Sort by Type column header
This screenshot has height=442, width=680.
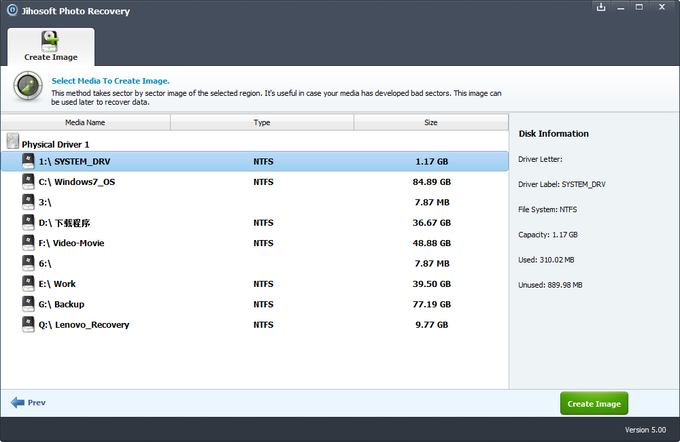pos(262,122)
